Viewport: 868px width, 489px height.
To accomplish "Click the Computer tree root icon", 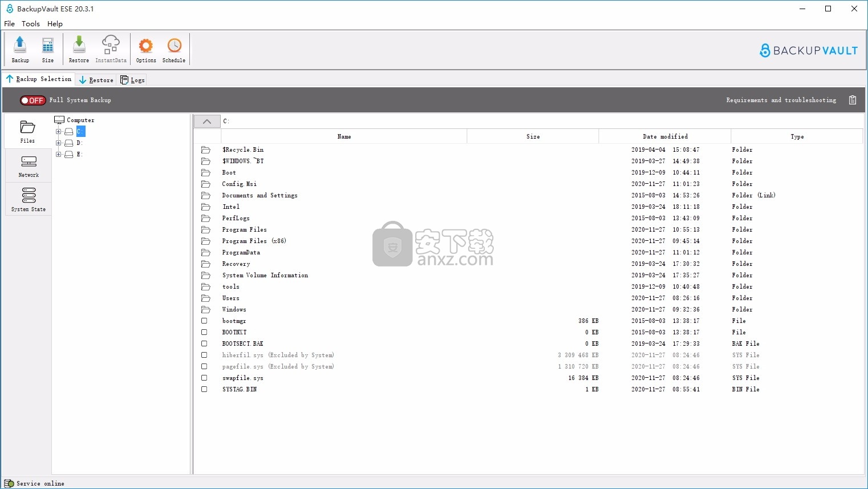I will (59, 120).
